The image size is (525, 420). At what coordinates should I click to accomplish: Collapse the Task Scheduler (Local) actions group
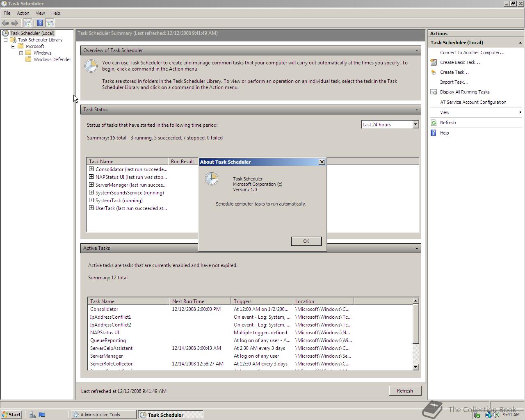coord(520,43)
